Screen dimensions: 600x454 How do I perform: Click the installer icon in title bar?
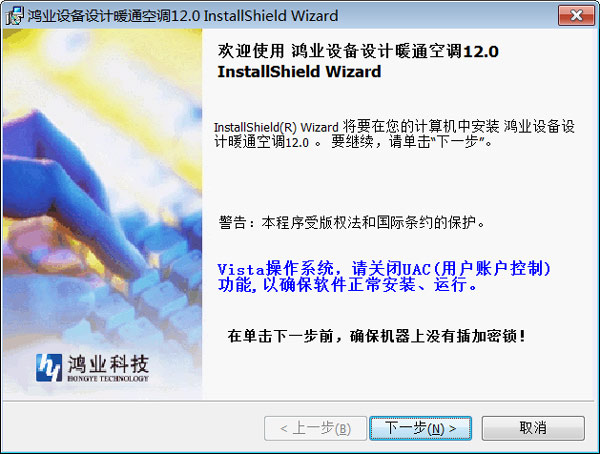pos(15,16)
